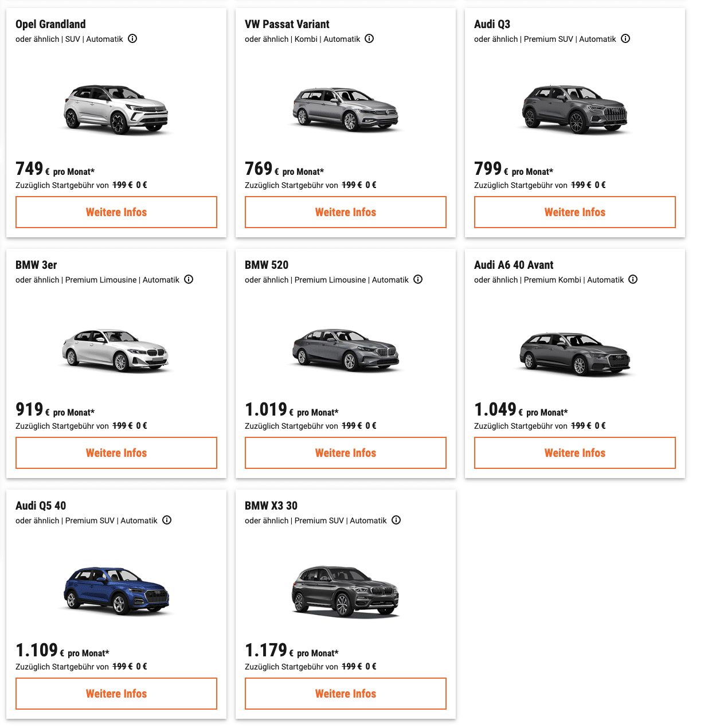Viewport: 704px width, 728px height.
Task: Select Weitere Infos under Audi Q3
Action: 575,212
